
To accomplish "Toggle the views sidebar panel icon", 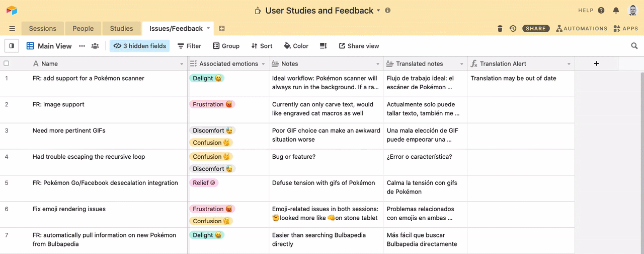I will click(12, 46).
